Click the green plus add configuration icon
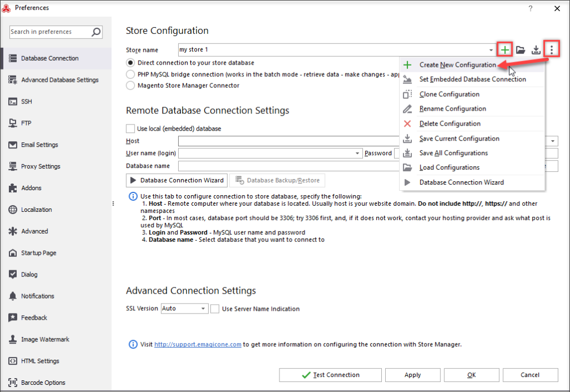The width and height of the screenshot is (570, 392). pyautogui.click(x=504, y=49)
